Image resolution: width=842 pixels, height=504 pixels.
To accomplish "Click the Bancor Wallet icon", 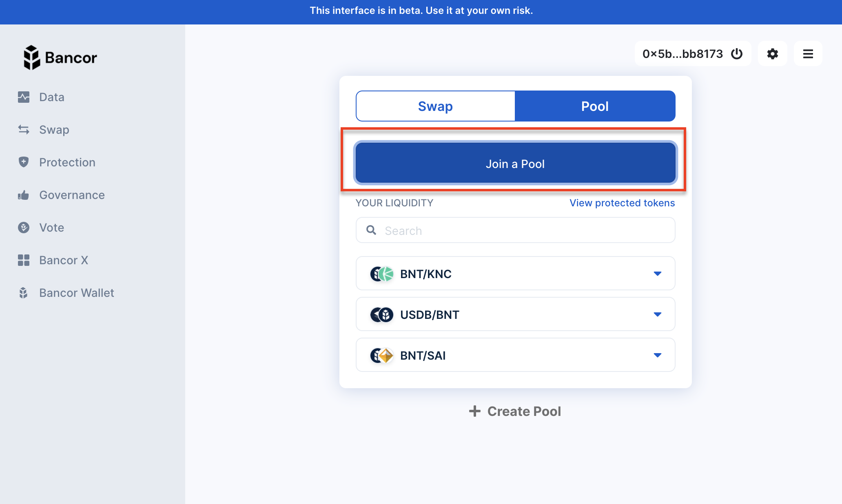I will coord(24,293).
